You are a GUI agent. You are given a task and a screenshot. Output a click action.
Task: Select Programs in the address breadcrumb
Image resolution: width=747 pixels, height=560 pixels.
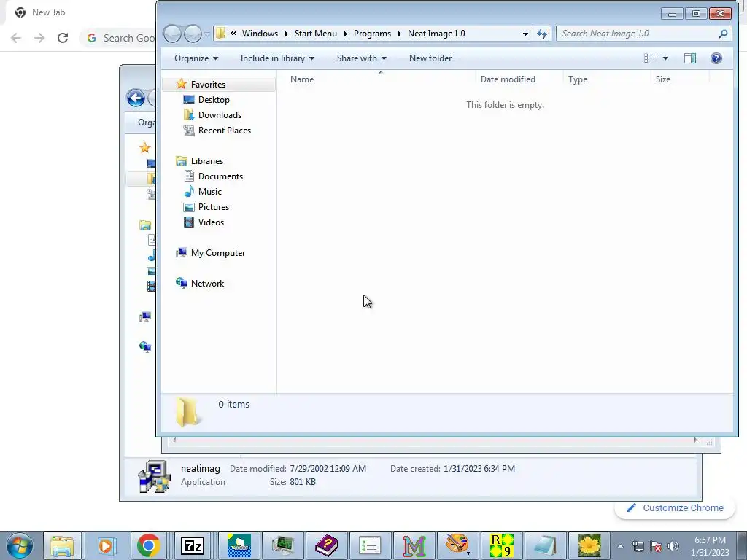click(x=372, y=34)
